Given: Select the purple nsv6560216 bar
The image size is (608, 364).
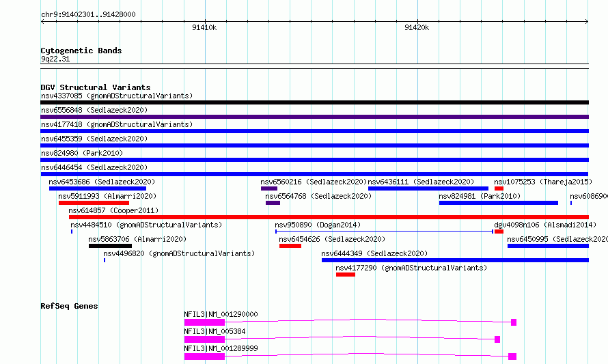Looking at the screenshot, I should tap(269, 188).
